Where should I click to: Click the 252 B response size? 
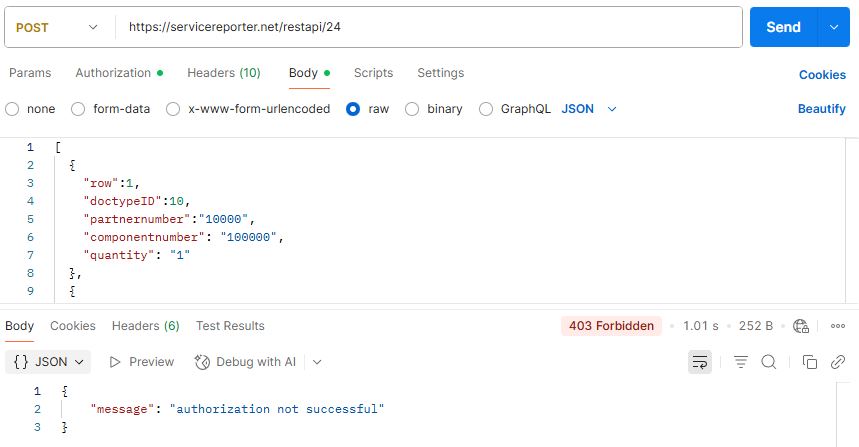point(755,326)
